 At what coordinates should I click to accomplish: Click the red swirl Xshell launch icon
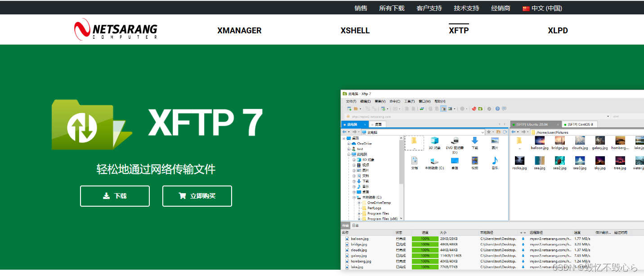click(474, 109)
